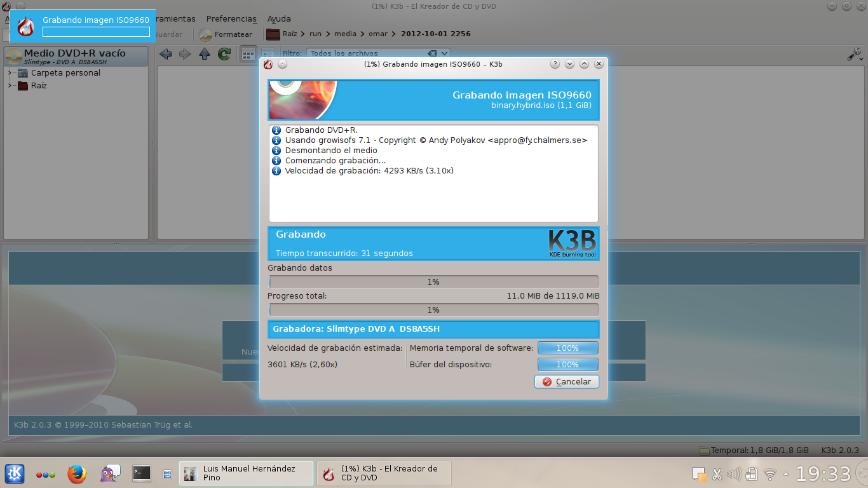Expand the Raíz tree node
The width and height of the screenshot is (868, 488).
click(x=10, y=85)
